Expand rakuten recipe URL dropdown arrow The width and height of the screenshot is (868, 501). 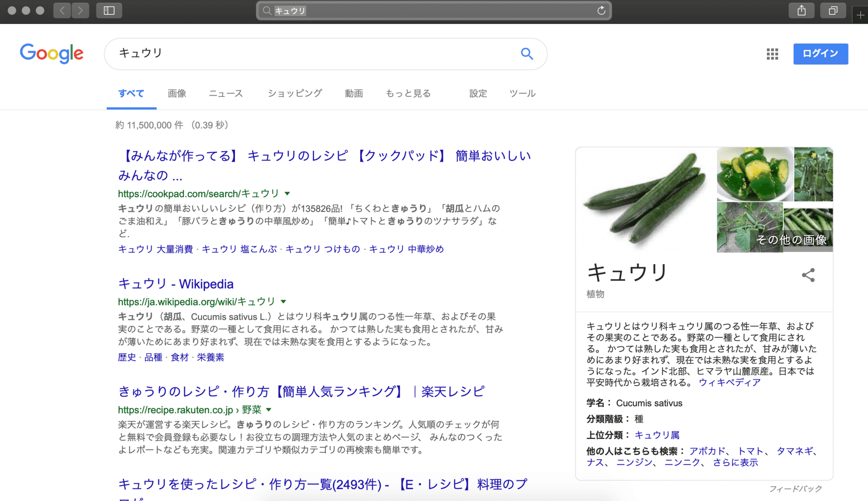pyautogui.click(x=268, y=410)
